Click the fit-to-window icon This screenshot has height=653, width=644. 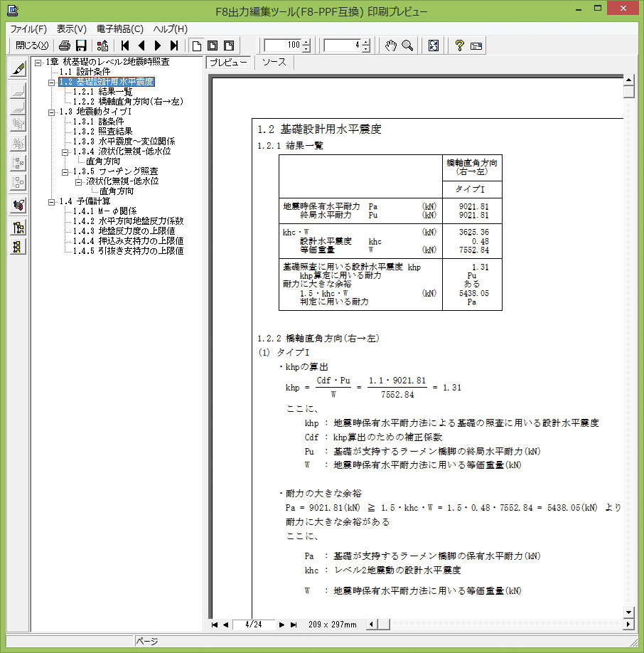coord(434,46)
